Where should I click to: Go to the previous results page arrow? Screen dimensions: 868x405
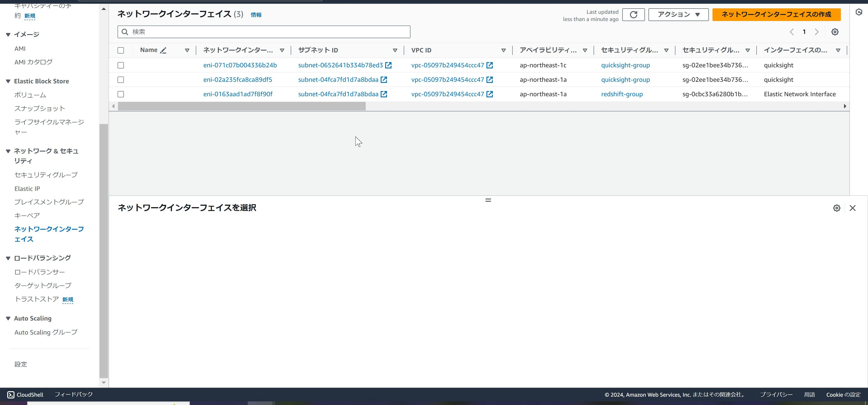792,32
